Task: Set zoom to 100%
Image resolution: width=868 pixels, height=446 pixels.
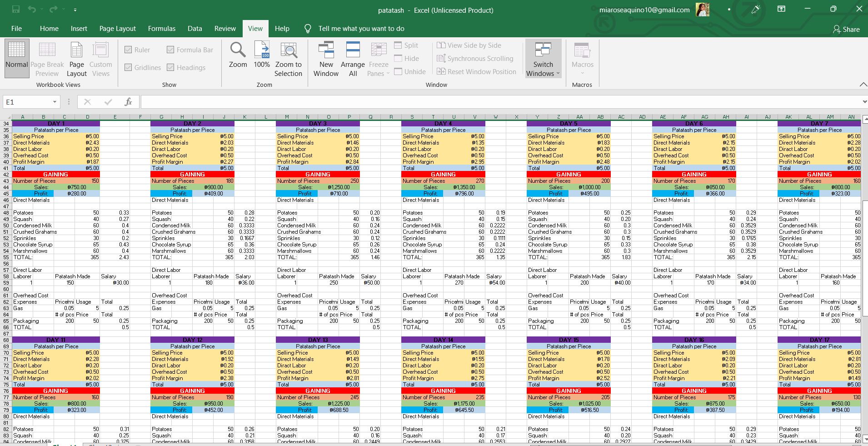Action: 262,55
